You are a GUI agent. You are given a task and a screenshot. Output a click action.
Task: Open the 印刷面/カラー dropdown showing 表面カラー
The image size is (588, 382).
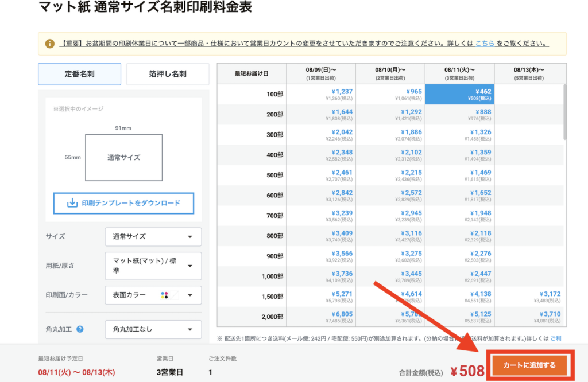[x=153, y=295]
